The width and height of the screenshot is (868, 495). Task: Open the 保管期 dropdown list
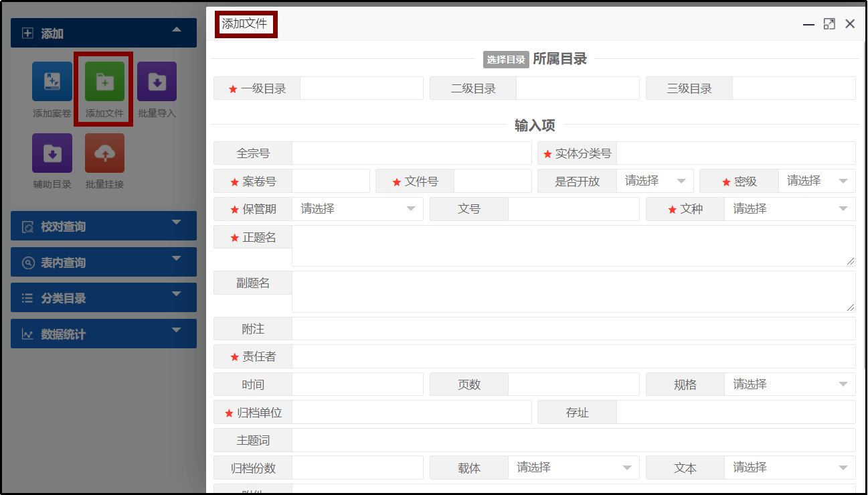click(357, 209)
